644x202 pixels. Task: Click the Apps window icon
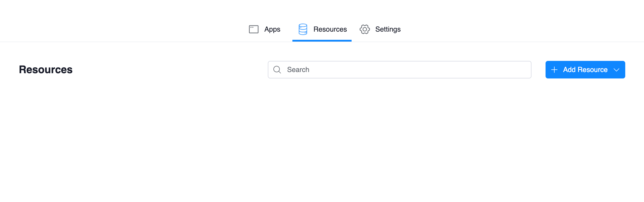[x=254, y=29]
